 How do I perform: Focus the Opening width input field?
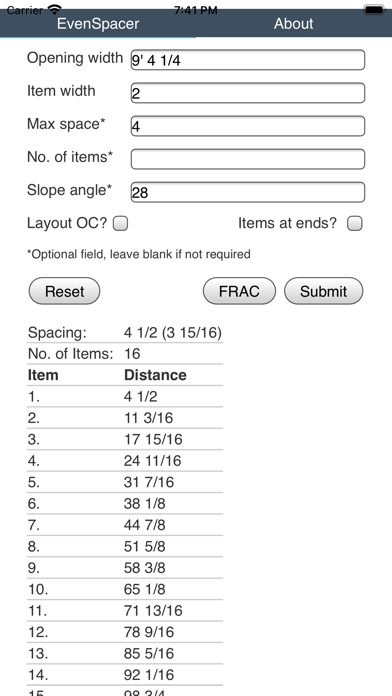click(x=248, y=60)
